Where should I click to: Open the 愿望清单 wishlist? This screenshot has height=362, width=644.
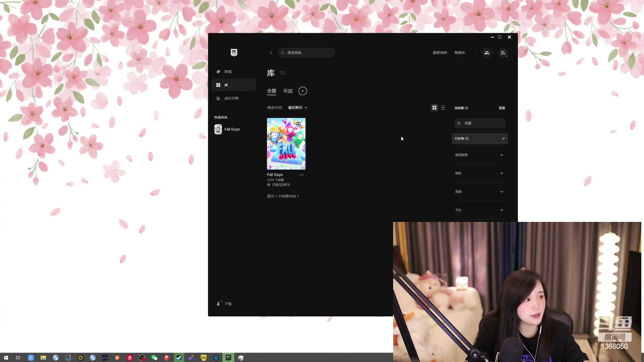point(440,53)
